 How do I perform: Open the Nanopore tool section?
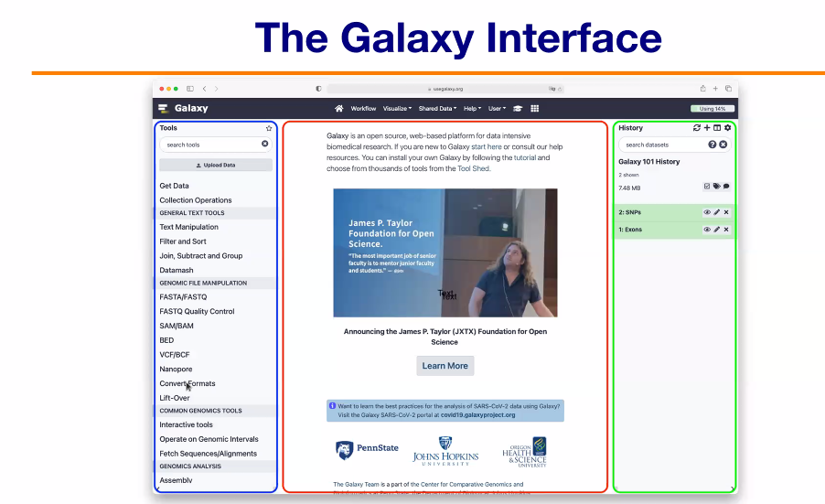coord(176,369)
